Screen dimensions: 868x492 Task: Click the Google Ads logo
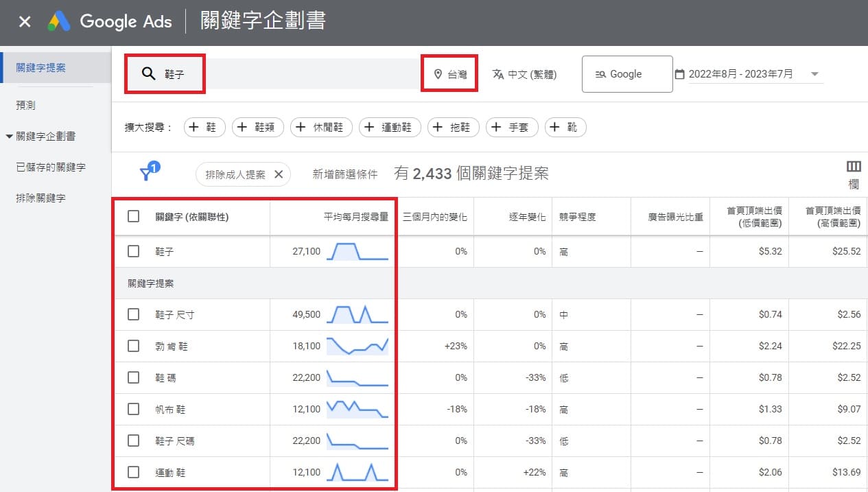coord(60,22)
